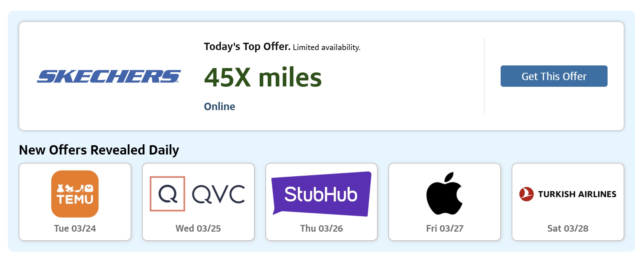Select the Sat 03/28 date label
Image resolution: width=644 pixels, height=270 pixels.
pyautogui.click(x=567, y=228)
